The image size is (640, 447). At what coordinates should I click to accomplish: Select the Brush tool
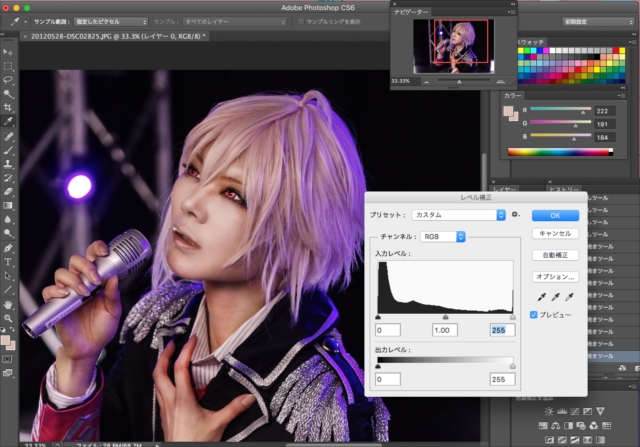(x=8, y=150)
